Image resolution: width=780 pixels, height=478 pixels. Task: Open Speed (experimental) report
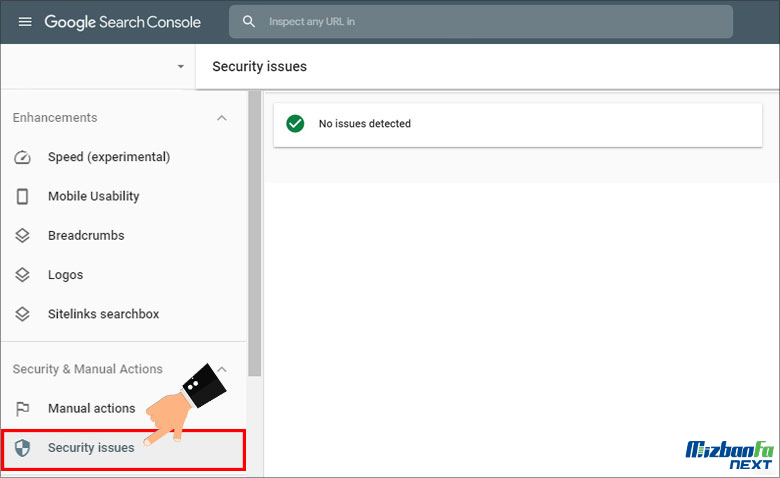tap(109, 157)
